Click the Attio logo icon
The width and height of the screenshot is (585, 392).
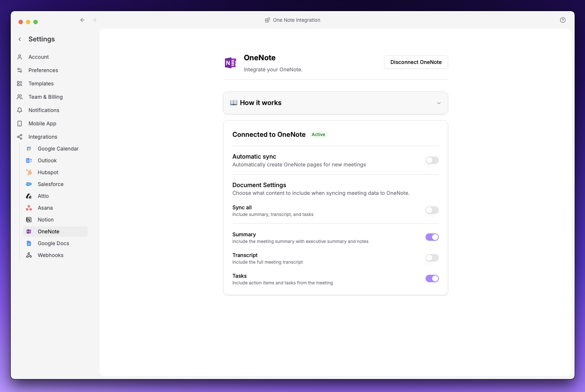pos(29,196)
